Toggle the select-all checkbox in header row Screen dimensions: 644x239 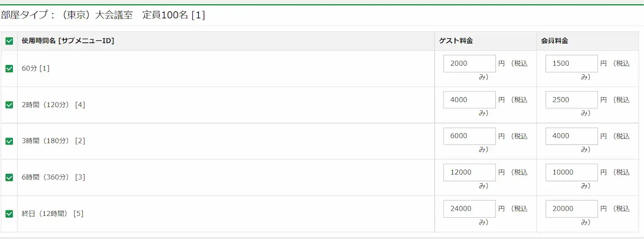[x=9, y=41]
